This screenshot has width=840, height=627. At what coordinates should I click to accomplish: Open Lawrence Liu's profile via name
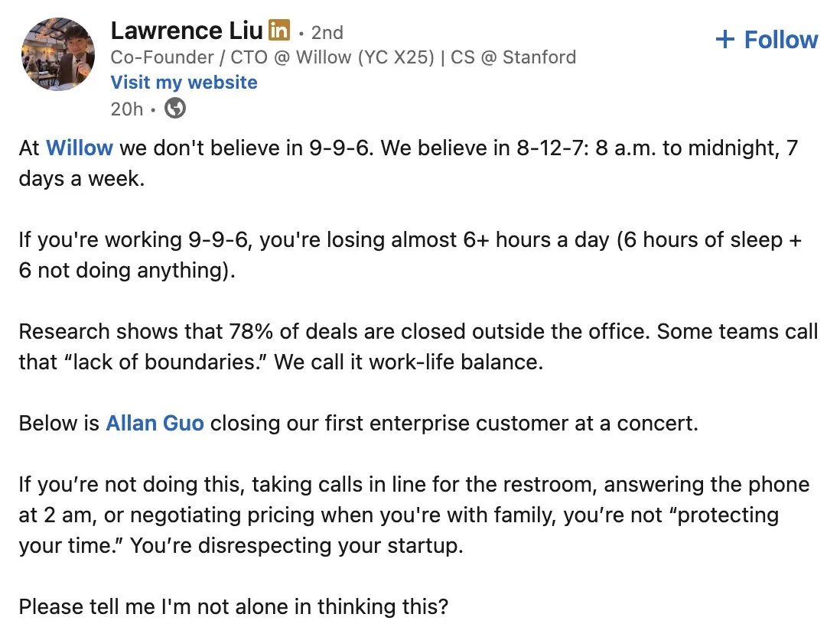pos(187,31)
